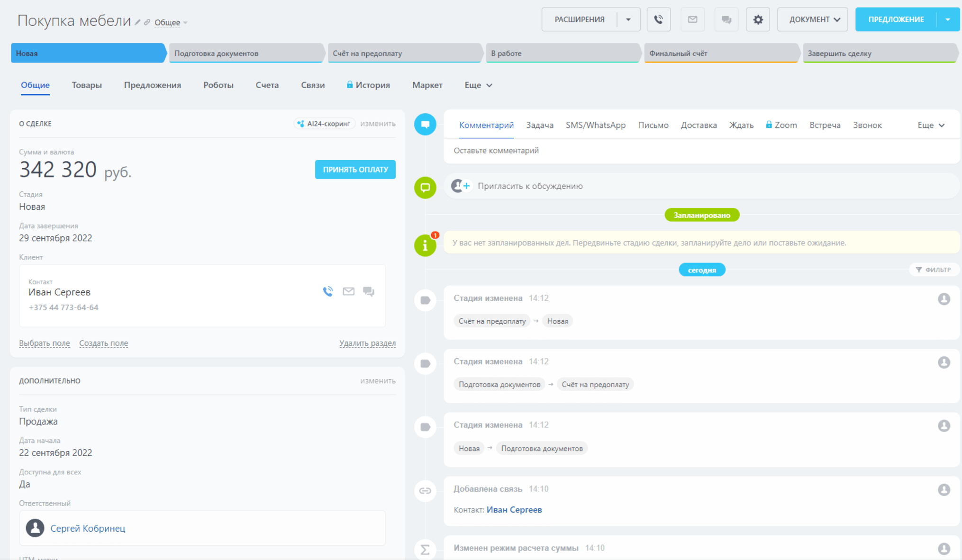962x560 pixels.
Task: Click stage tag icon of Счёт на предоплату → Новая
Action: coord(425,300)
